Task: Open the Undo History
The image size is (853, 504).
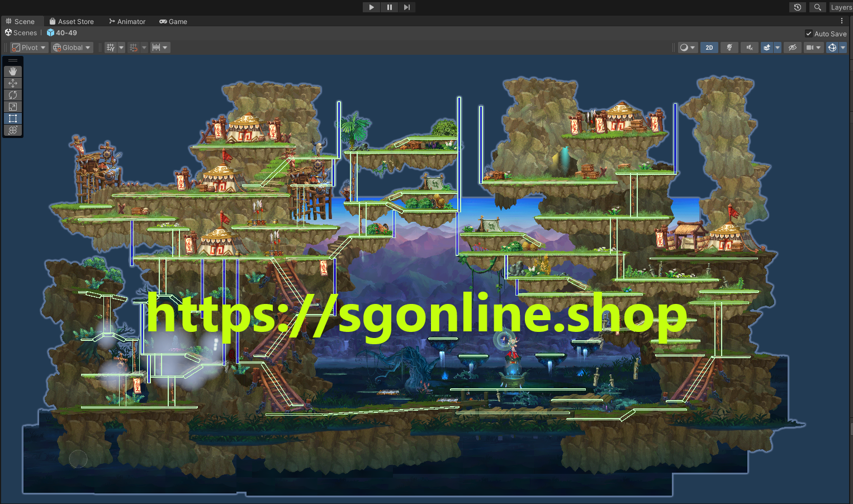Action: point(798,7)
